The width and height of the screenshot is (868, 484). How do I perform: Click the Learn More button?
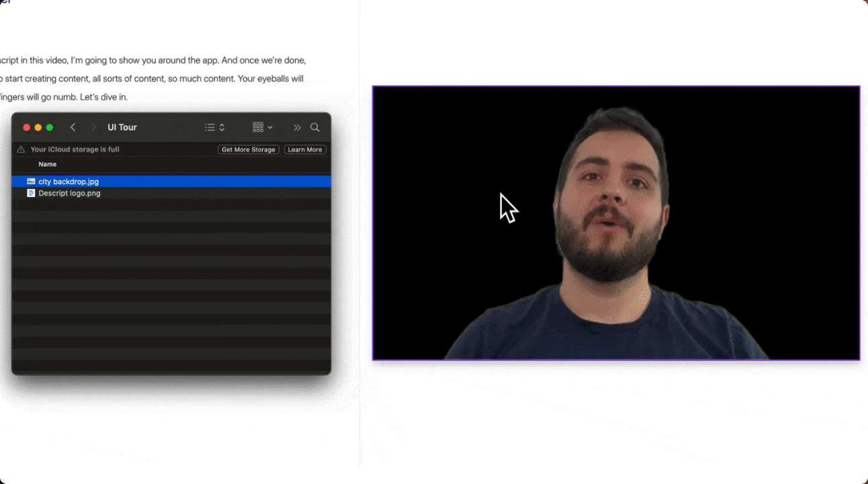pyautogui.click(x=304, y=150)
